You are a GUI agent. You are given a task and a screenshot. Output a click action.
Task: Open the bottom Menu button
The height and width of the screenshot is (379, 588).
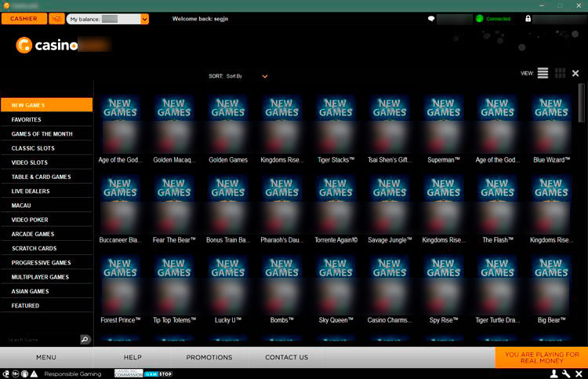(46, 357)
